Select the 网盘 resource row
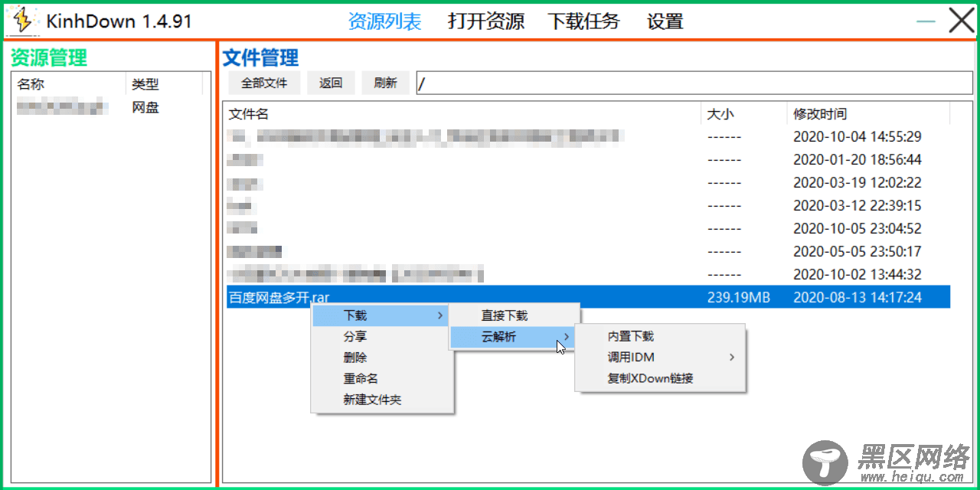The width and height of the screenshot is (980, 490). [111, 107]
